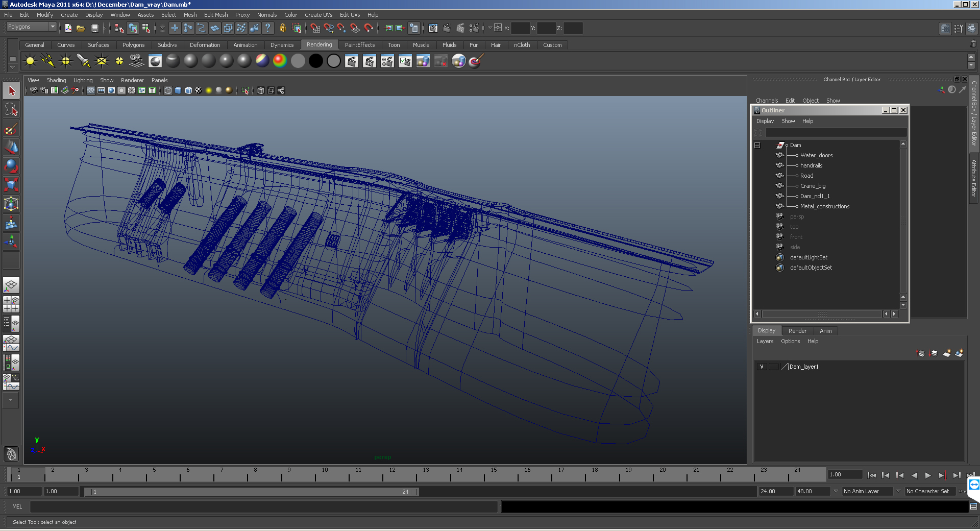
Task: Toggle viewport grid display icon
Action: (x=91, y=90)
